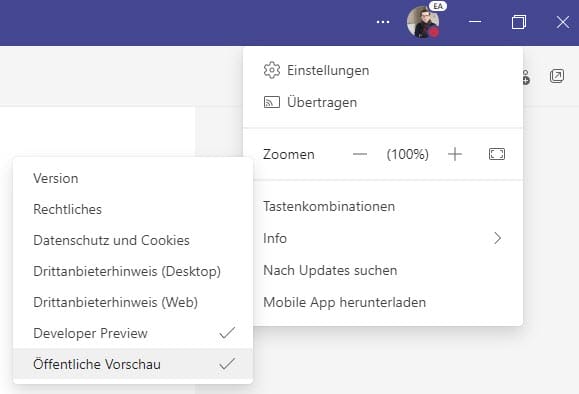This screenshot has width=579, height=394.
Task: Open the Info menu entry
Action: 383,238
